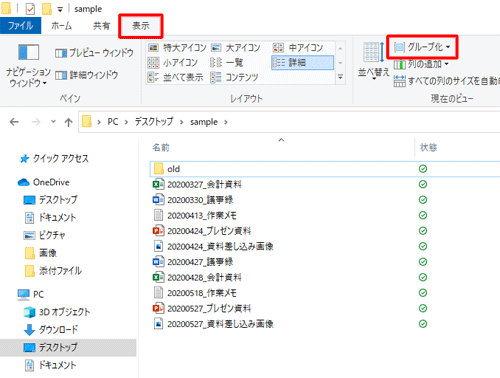Image resolution: width=500 pixels, height=378 pixels.
Task: Open the 表示 ribbon tab
Action: 141,26
